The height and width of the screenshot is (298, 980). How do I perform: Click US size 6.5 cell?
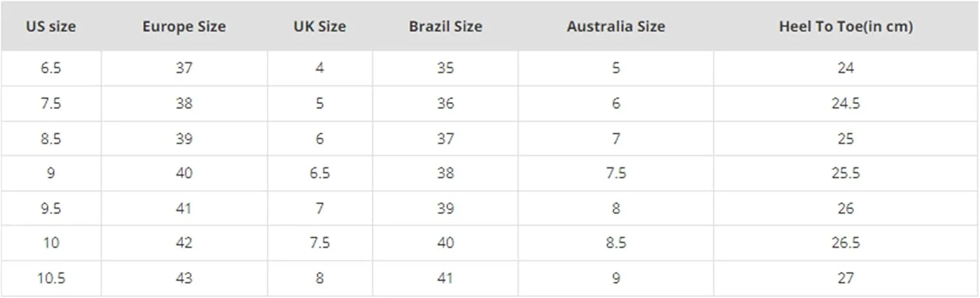pyautogui.click(x=51, y=69)
